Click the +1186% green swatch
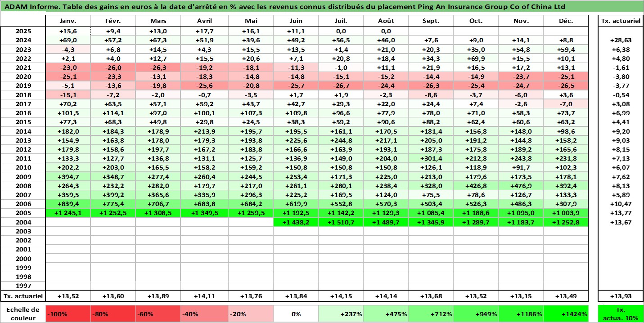The width and height of the screenshot is (644, 323). click(521, 314)
